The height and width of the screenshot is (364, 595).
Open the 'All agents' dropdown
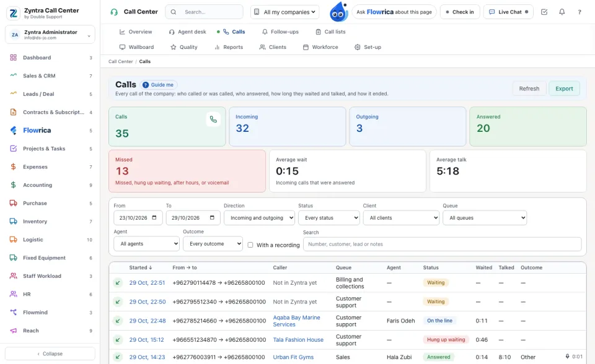click(x=146, y=244)
